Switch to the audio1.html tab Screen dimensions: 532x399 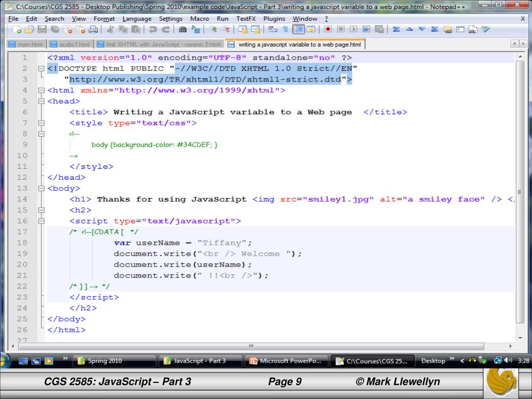70,45
